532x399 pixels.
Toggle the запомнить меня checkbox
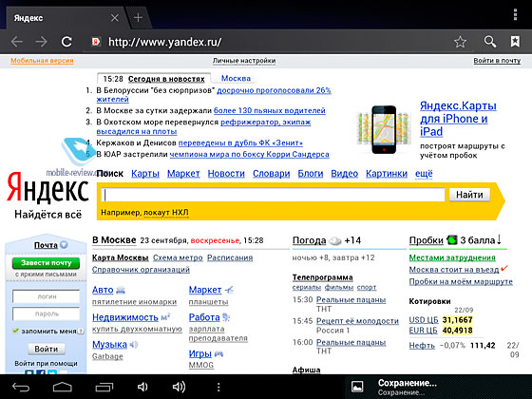(x=15, y=331)
